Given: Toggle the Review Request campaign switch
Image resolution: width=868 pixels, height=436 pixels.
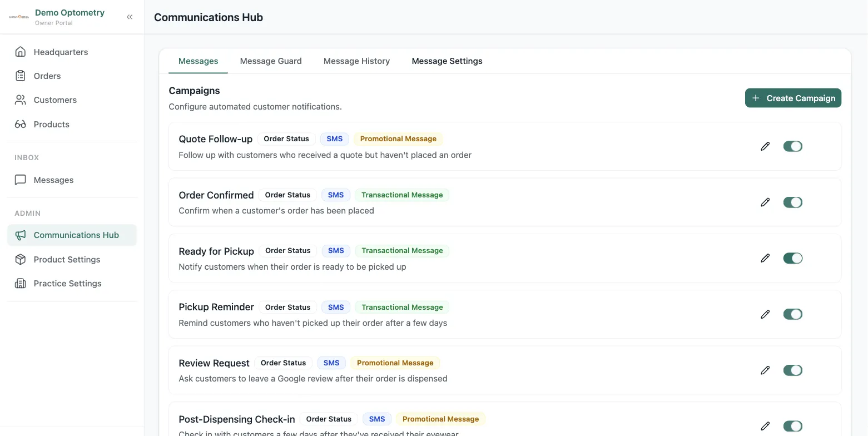Looking at the screenshot, I should pyautogui.click(x=793, y=370).
